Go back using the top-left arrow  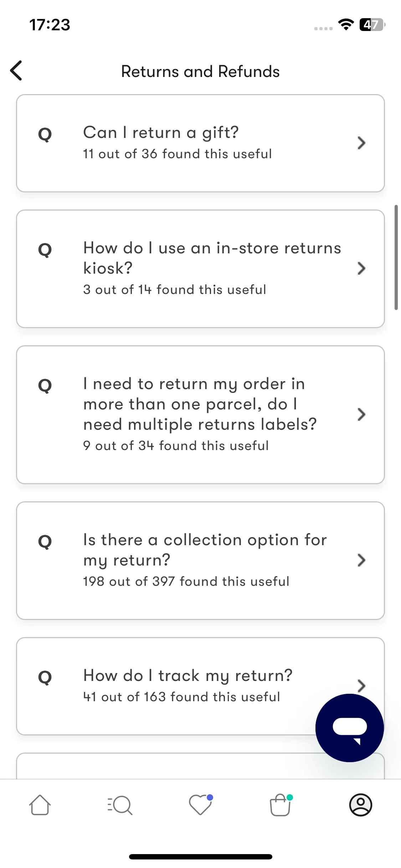(16, 71)
